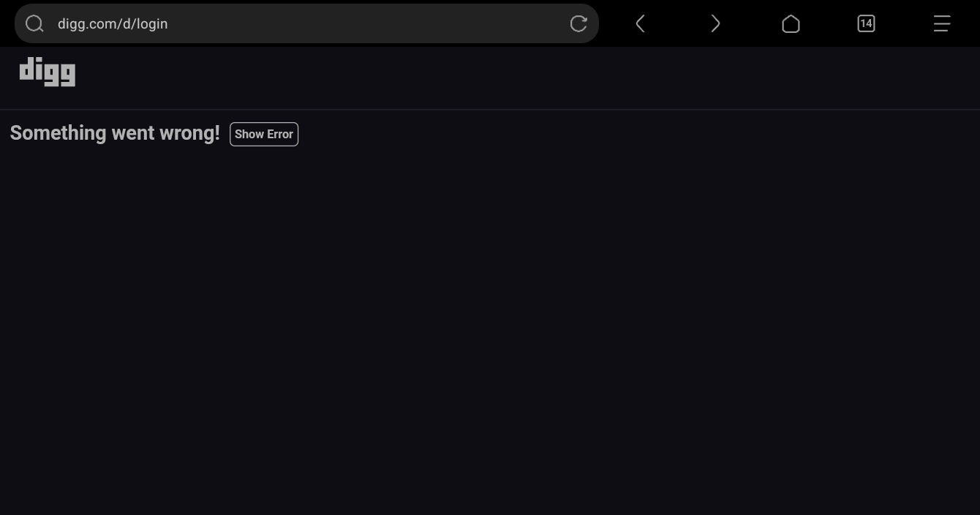Open the browser home page icon
The image size is (980, 515).
tap(791, 23)
